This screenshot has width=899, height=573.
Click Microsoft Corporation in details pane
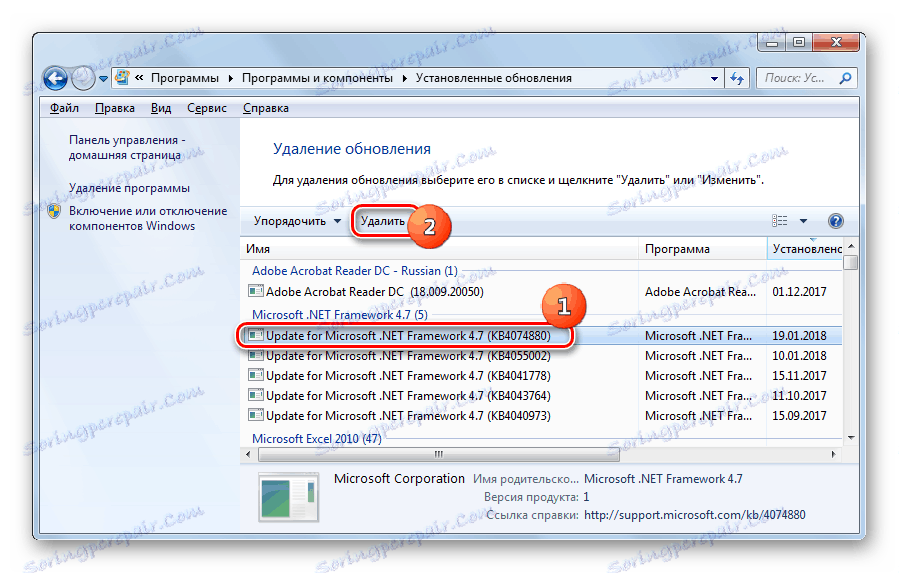399,478
